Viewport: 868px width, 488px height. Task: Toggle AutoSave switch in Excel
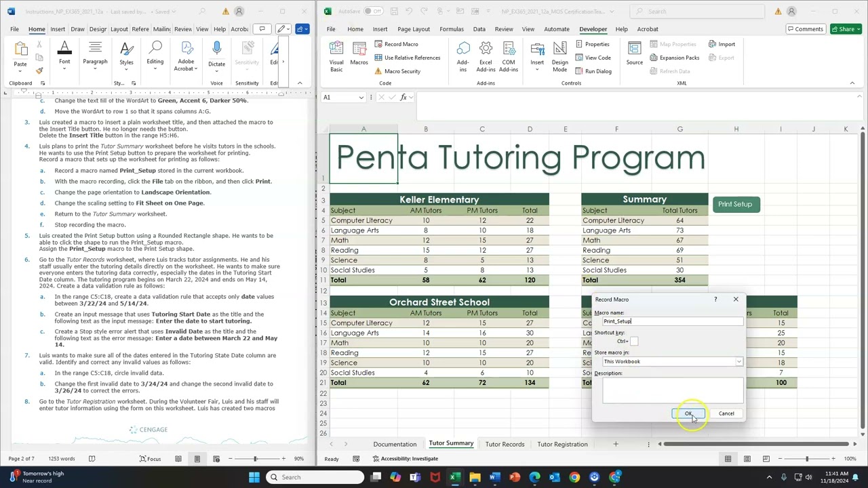click(372, 12)
